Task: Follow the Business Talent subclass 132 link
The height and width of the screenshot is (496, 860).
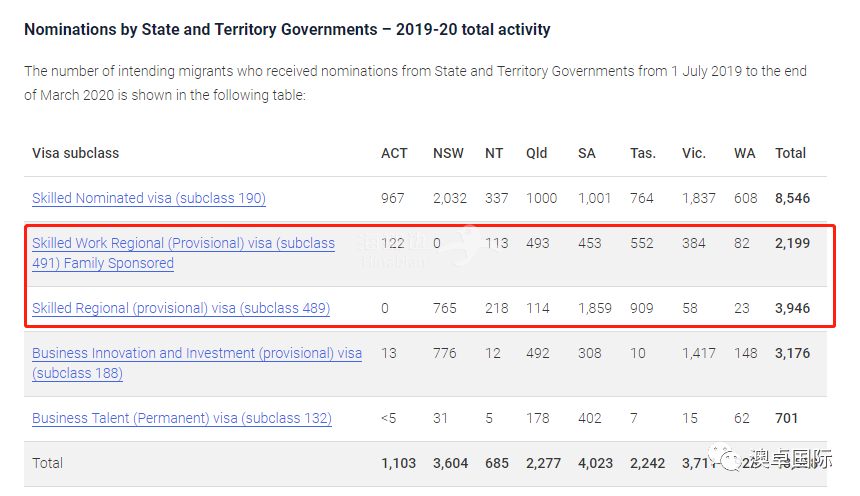Action: click(182, 418)
